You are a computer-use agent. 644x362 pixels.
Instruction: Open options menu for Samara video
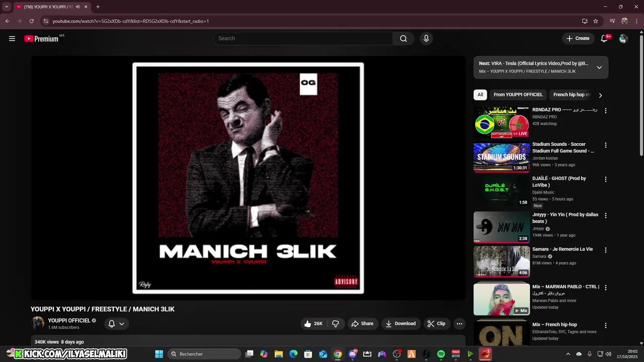click(606, 250)
